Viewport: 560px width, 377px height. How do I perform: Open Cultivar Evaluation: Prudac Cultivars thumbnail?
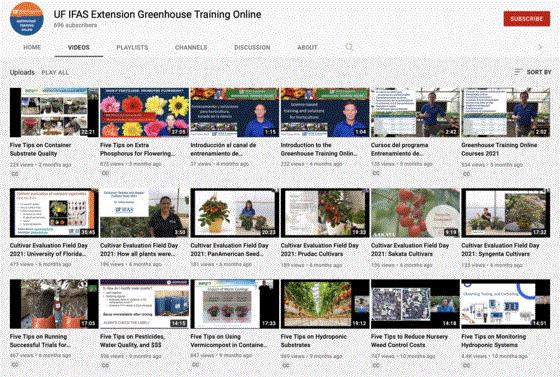coord(325,213)
